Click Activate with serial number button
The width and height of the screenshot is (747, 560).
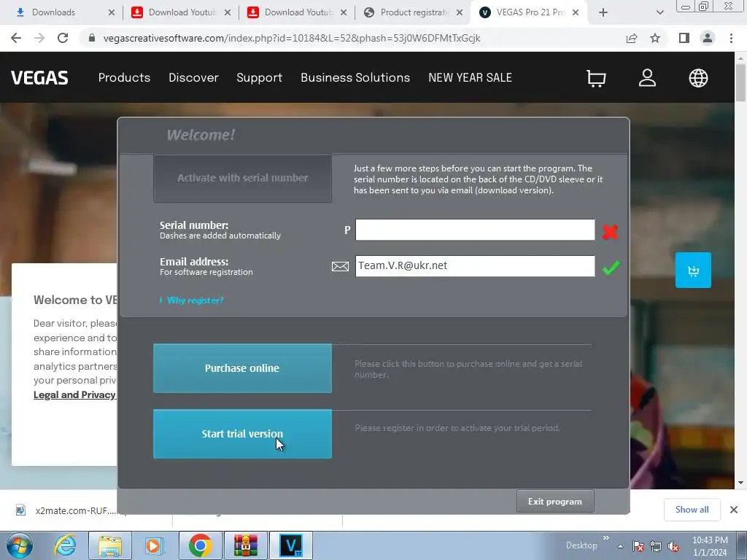(242, 178)
